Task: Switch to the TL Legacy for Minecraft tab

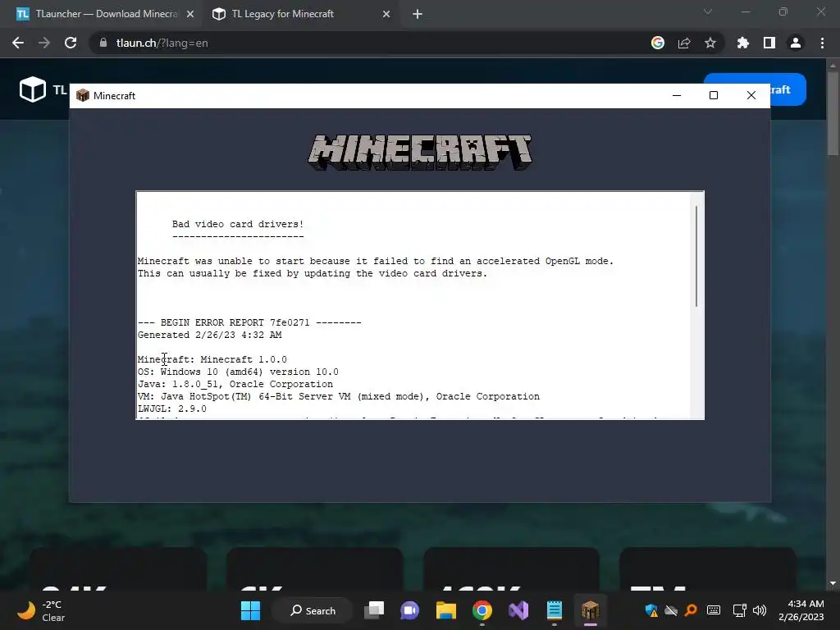Action: [300, 14]
